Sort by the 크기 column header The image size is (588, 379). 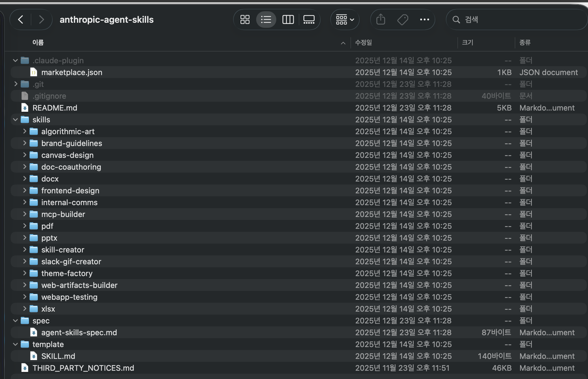(x=467, y=43)
